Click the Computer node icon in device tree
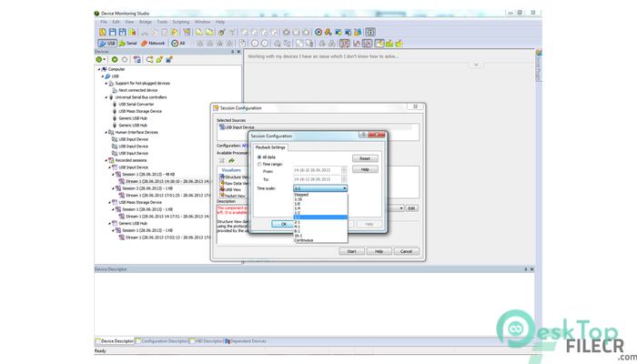This screenshot has height=364, width=637. [x=105, y=69]
